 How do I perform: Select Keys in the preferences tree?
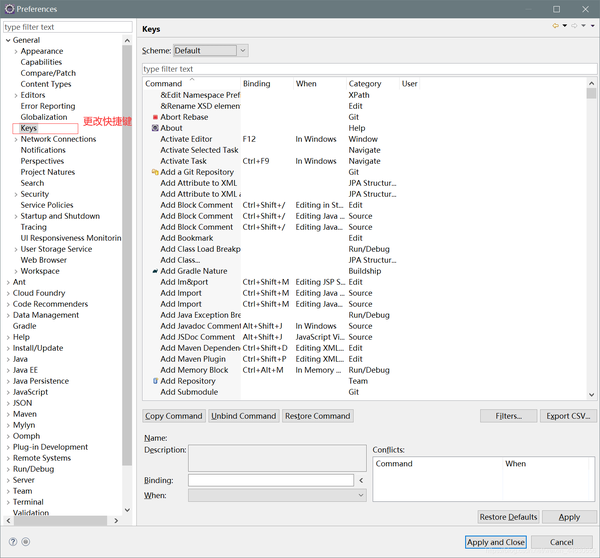(x=29, y=128)
